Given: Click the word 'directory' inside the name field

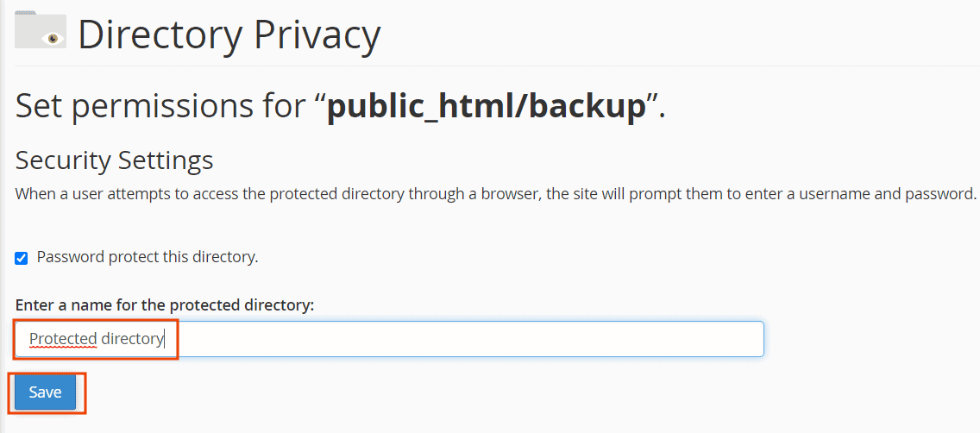Looking at the screenshot, I should [x=132, y=339].
